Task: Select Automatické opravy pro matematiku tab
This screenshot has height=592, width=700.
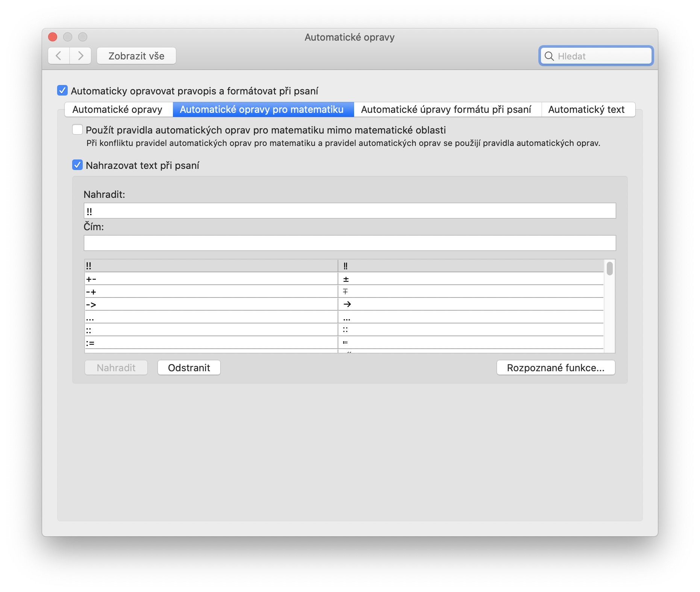Action: [x=262, y=109]
